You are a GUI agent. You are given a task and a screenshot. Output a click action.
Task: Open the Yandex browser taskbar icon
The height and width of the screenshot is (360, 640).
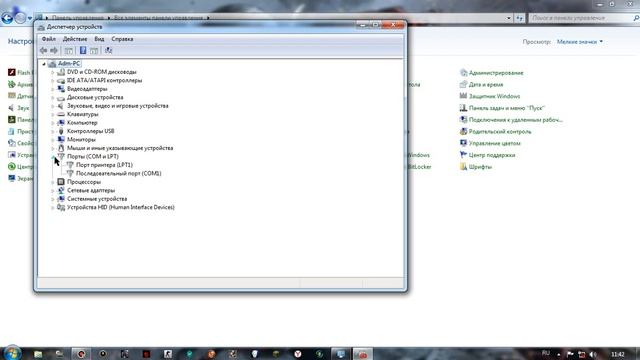(x=298, y=354)
